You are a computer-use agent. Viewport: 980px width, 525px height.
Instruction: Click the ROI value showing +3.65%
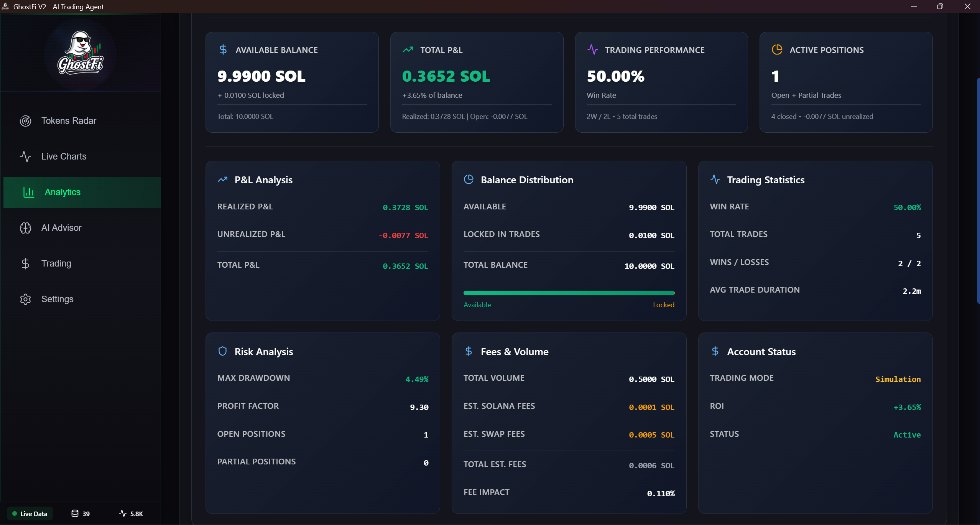coord(906,407)
